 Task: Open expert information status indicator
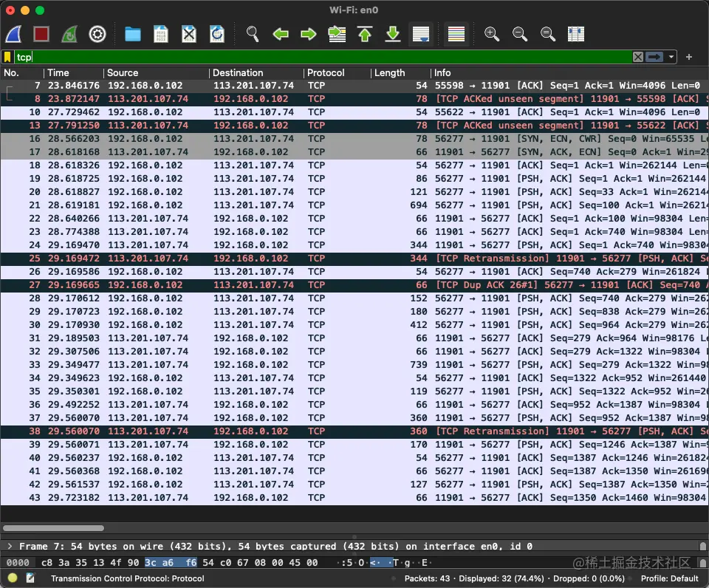13,578
